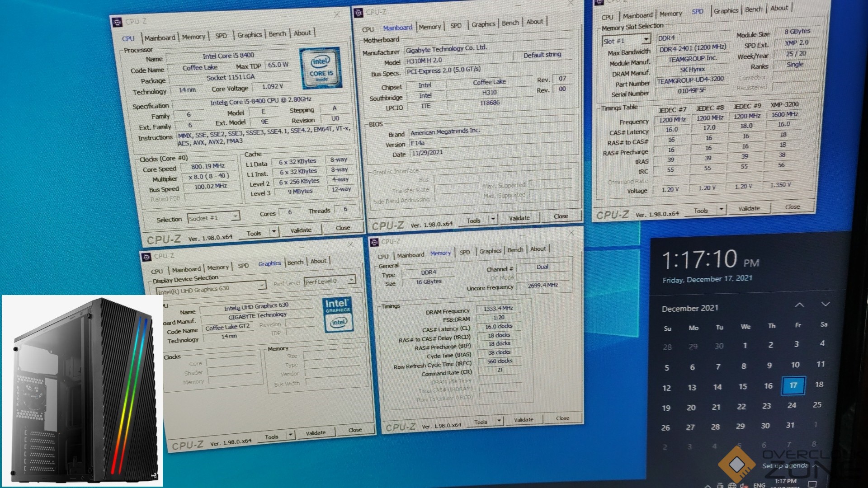Click the Intel Core i5 logo badge

(321, 68)
